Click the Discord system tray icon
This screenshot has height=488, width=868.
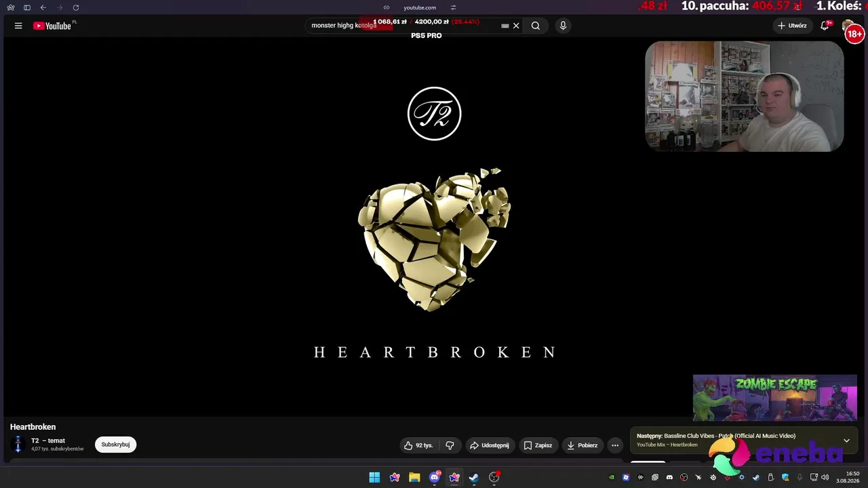pos(669,477)
